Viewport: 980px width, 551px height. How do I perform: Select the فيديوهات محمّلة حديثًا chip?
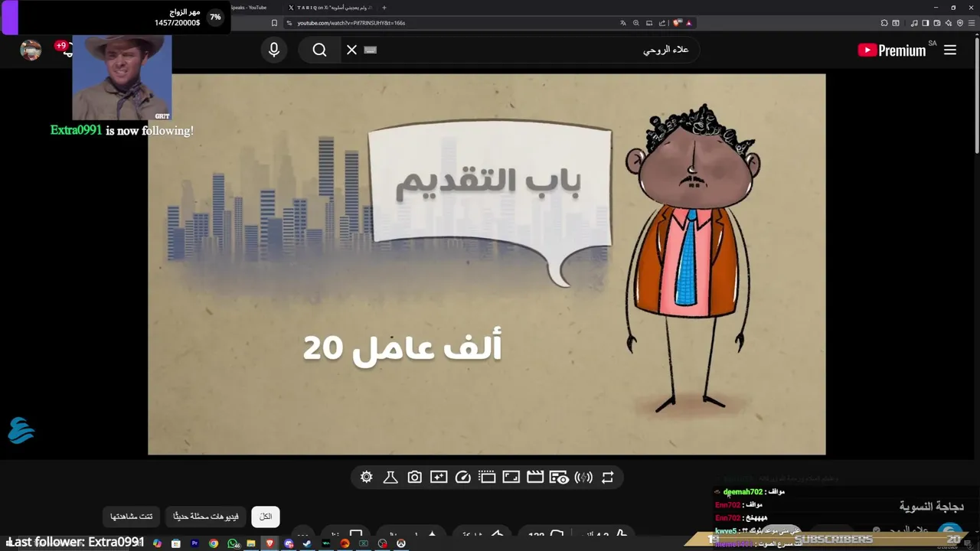tap(205, 517)
